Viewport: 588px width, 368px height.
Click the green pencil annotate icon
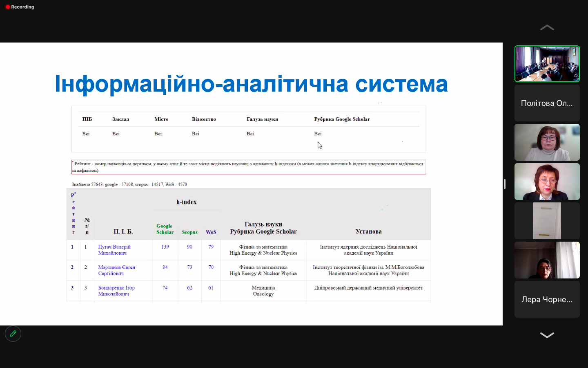13,334
